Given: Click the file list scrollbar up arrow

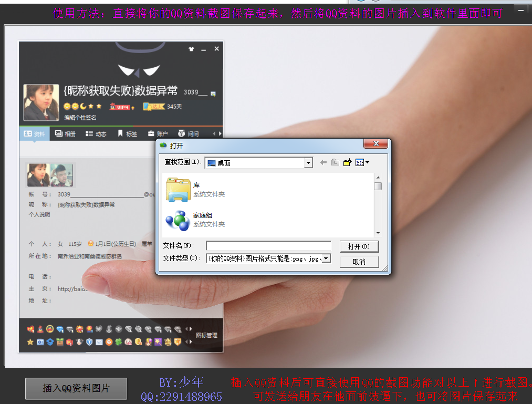Looking at the screenshot, I should click(x=378, y=178).
